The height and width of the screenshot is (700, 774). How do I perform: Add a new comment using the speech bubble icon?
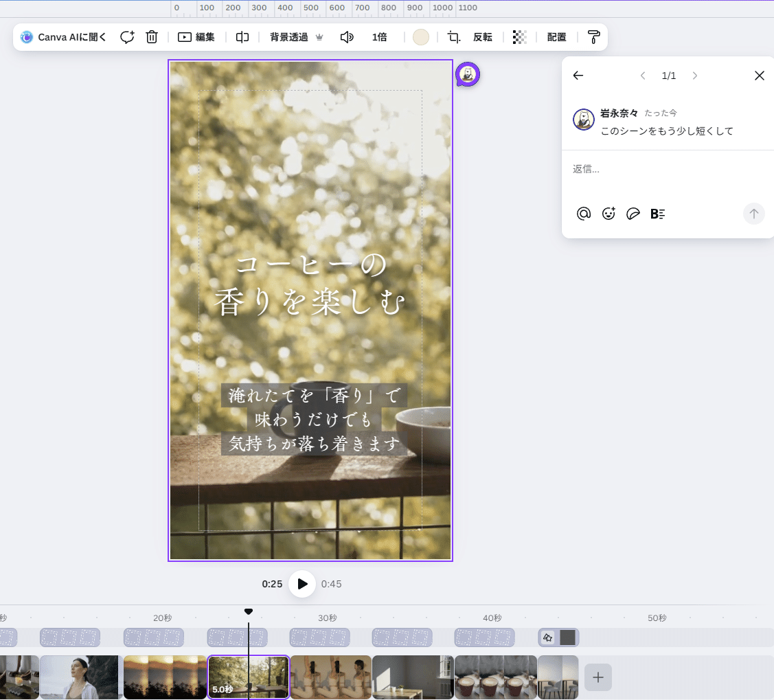(x=127, y=37)
